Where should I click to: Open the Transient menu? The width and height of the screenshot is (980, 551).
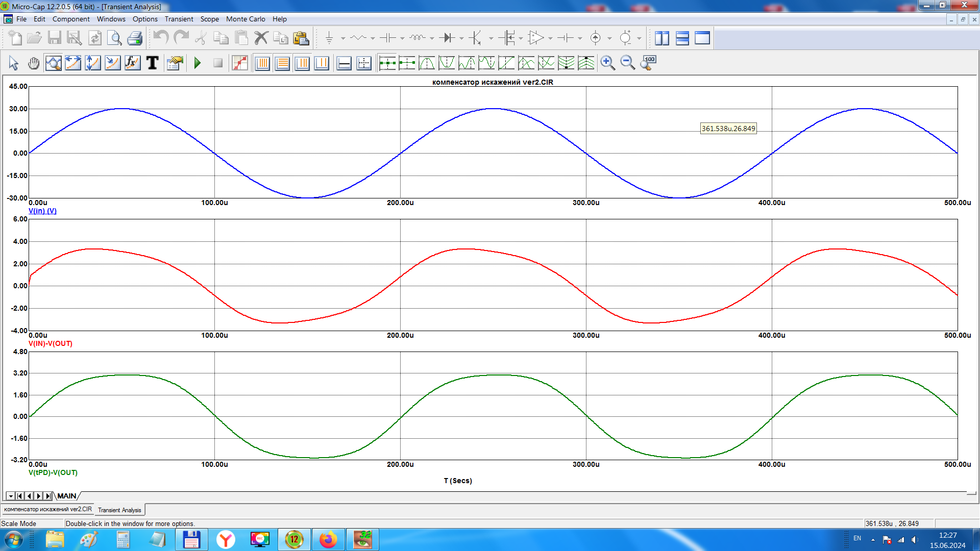[179, 19]
